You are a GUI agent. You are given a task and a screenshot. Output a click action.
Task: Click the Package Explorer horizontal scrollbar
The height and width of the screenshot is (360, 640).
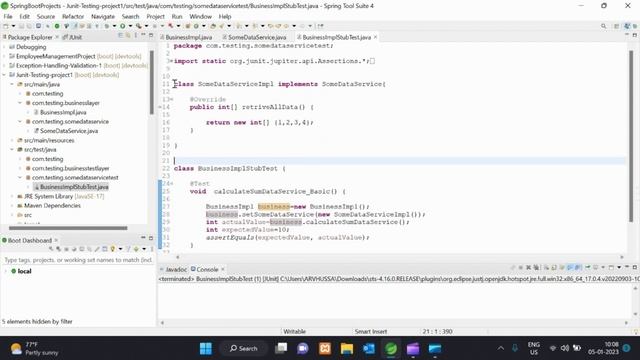(x=68, y=228)
